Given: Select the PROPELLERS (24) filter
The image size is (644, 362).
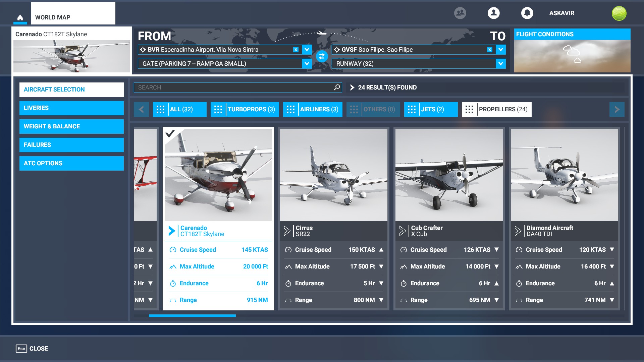Looking at the screenshot, I should (497, 109).
